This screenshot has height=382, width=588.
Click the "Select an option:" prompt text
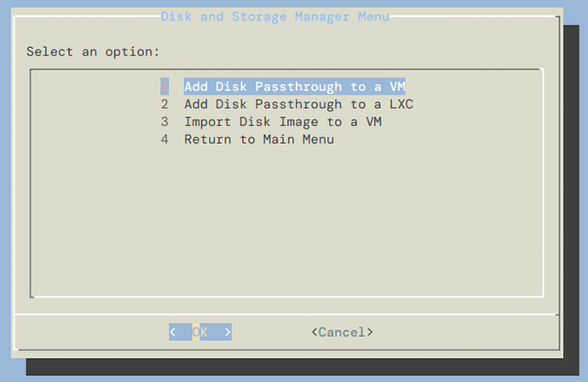(x=93, y=51)
